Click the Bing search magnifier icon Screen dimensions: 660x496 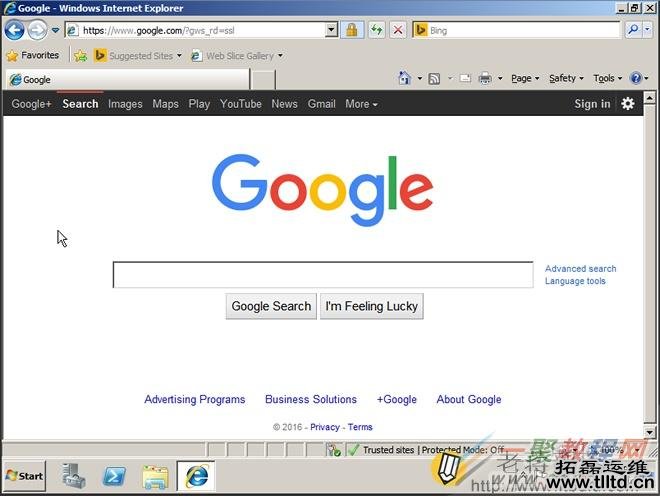coord(632,30)
